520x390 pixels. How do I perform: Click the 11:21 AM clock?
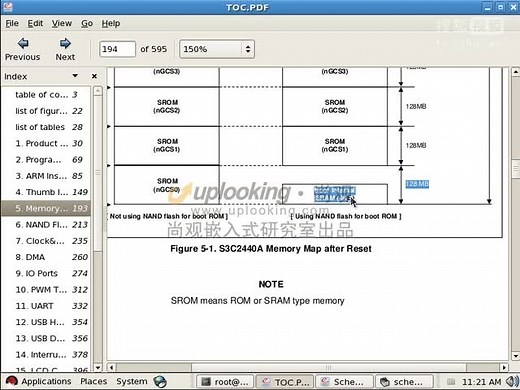(481, 382)
